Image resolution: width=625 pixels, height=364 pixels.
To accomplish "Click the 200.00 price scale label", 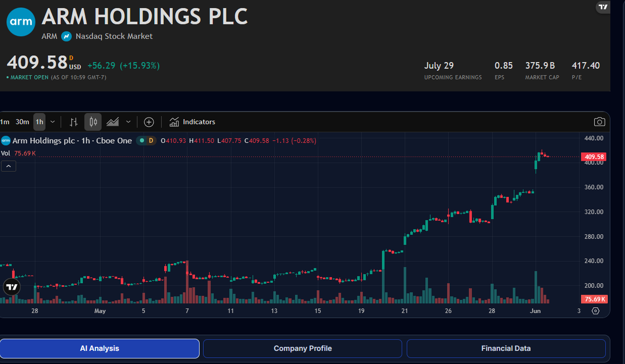I will coord(594,285).
